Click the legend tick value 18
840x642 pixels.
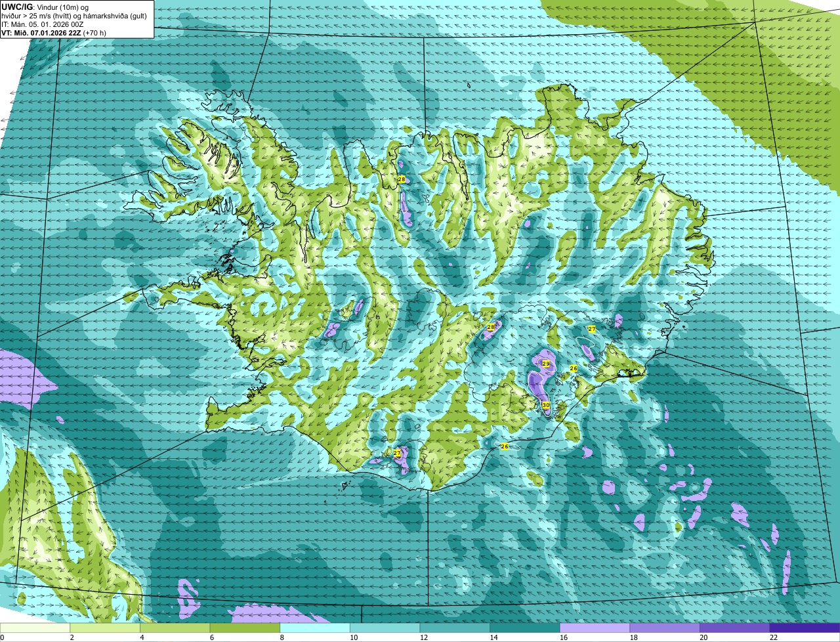633,637
